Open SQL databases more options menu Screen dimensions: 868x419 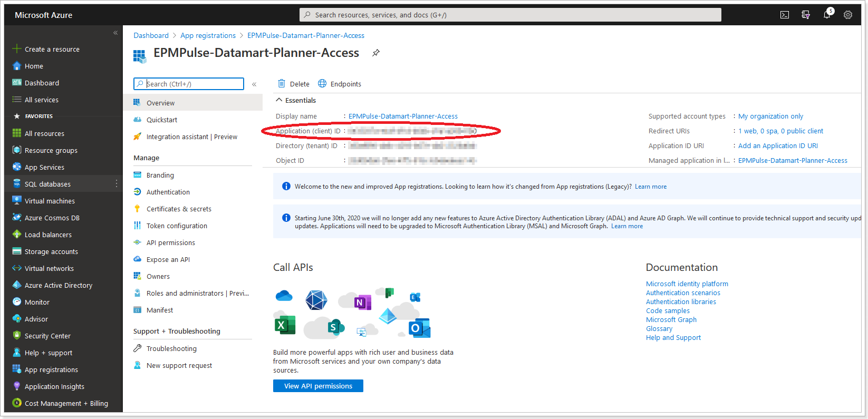117,184
